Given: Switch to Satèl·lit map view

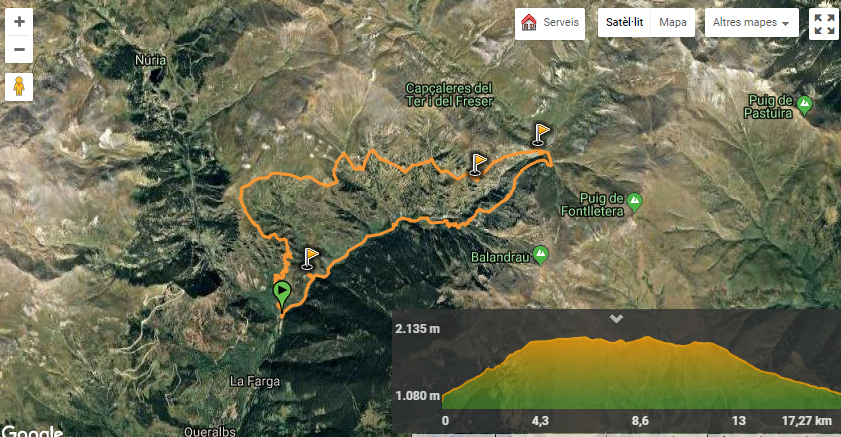Looking at the screenshot, I should (x=624, y=23).
